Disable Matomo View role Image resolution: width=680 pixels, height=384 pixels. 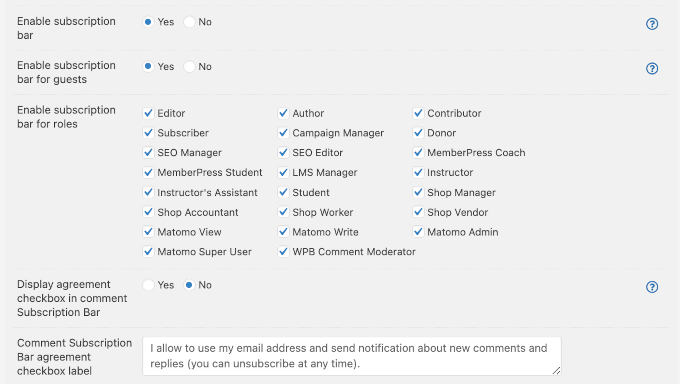(x=148, y=232)
